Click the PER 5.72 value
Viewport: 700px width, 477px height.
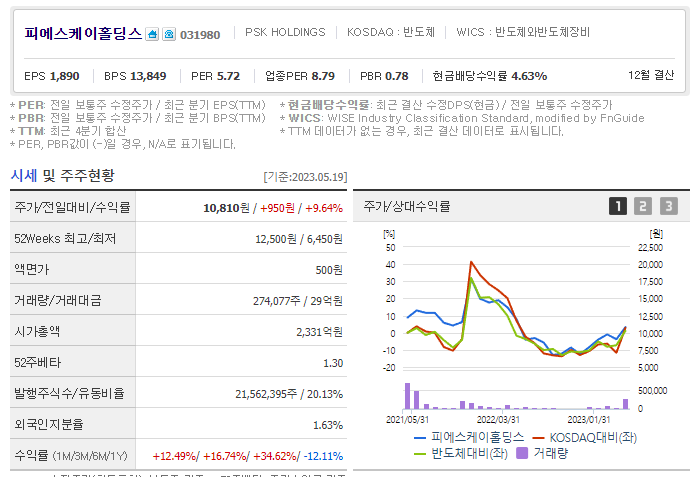click(215, 76)
